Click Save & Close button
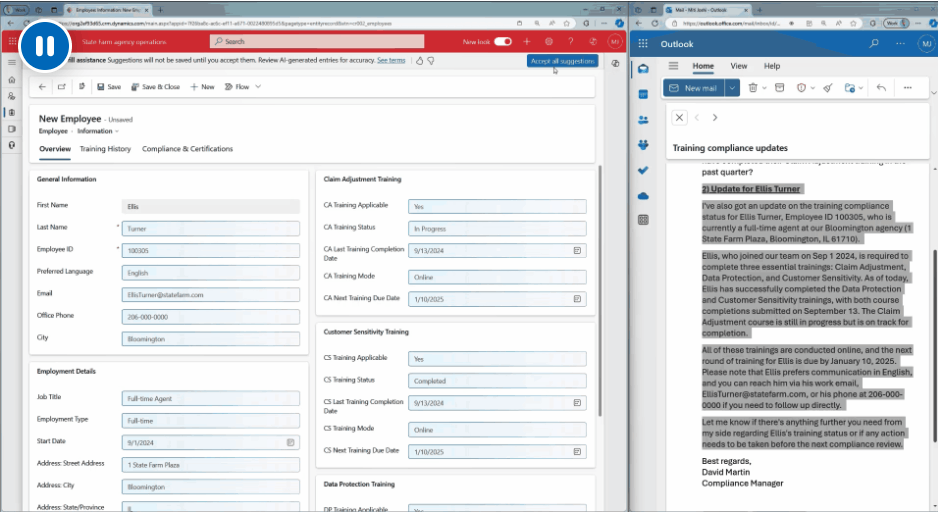Screen dimensions: 938x512 (x=156, y=87)
